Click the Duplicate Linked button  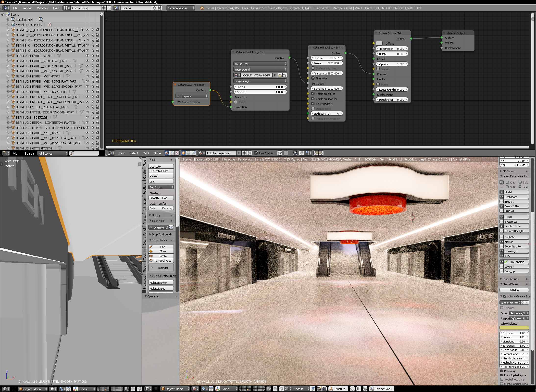pos(161,171)
